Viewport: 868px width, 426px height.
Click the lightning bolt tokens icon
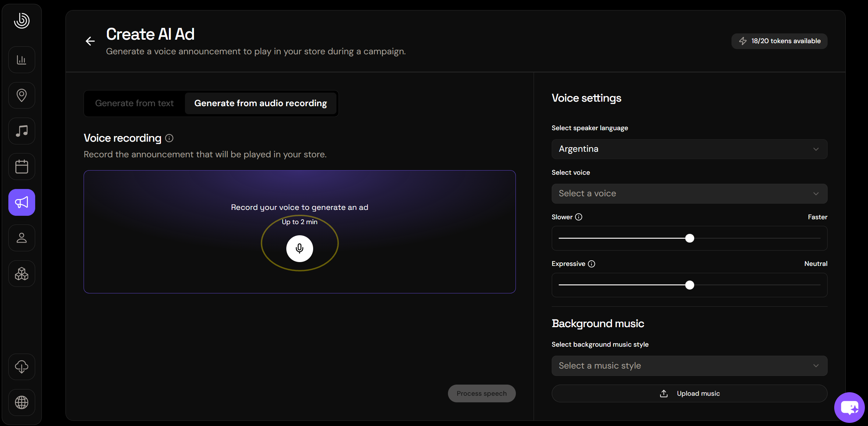pos(743,41)
